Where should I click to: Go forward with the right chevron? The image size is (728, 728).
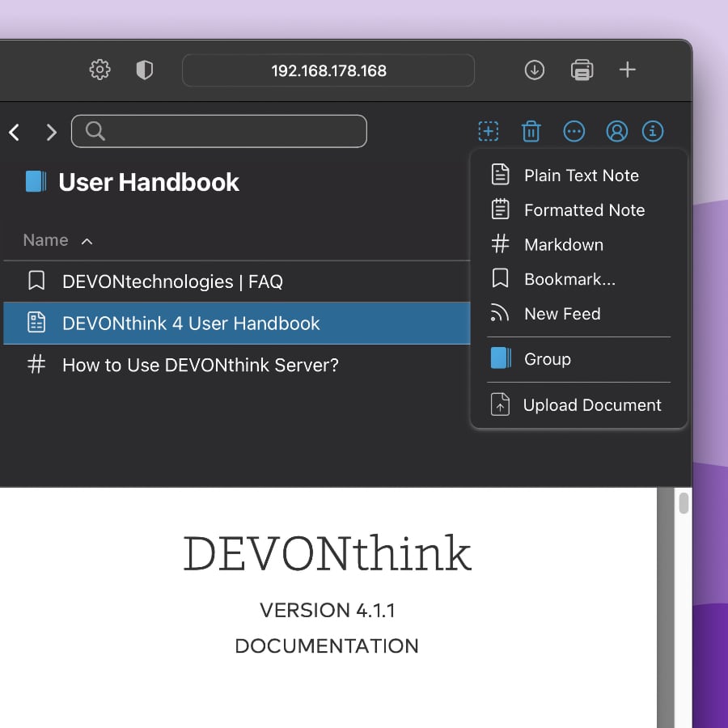point(51,132)
